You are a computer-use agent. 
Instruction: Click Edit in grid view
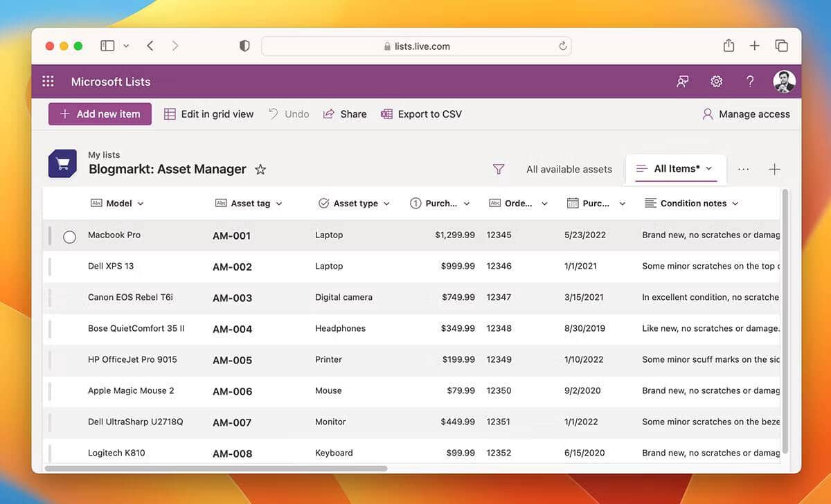click(x=208, y=114)
